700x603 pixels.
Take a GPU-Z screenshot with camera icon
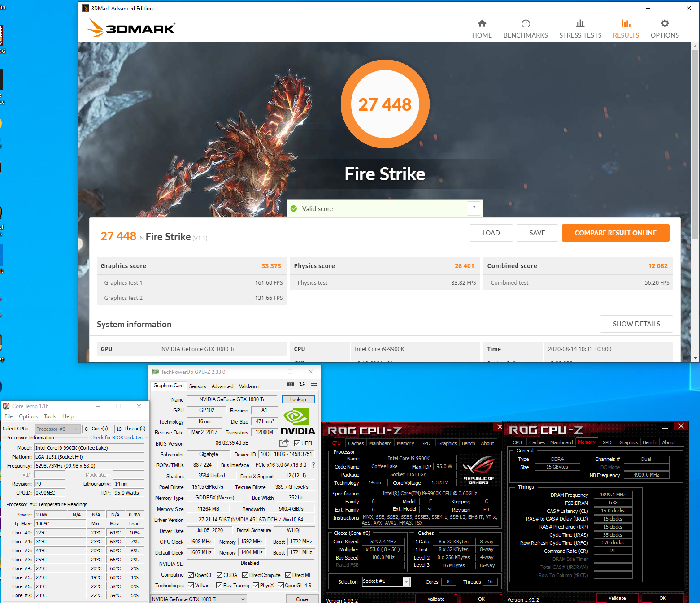click(x=291, y=384)
